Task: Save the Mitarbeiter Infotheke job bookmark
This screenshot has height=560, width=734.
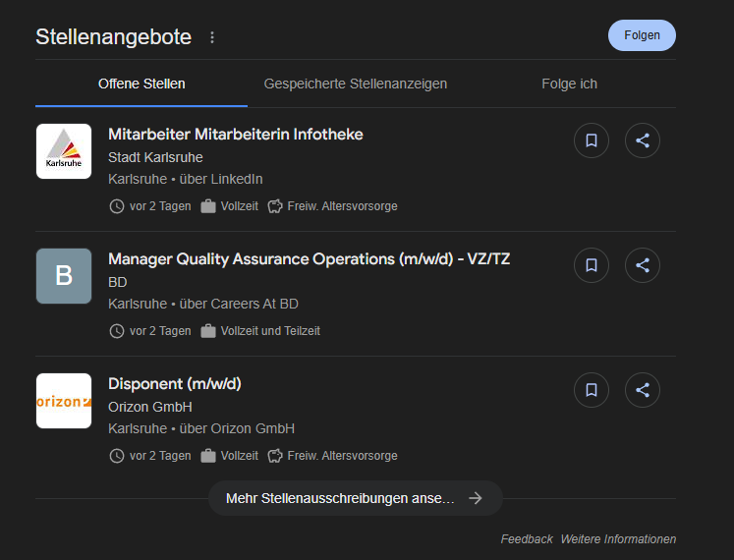Action: (x=592, y=140)
